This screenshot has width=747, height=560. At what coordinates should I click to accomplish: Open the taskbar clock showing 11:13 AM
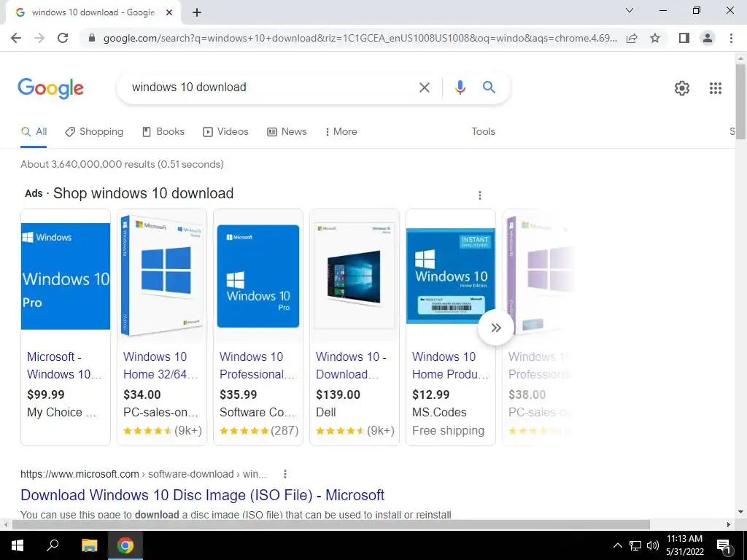click(684, 545)
